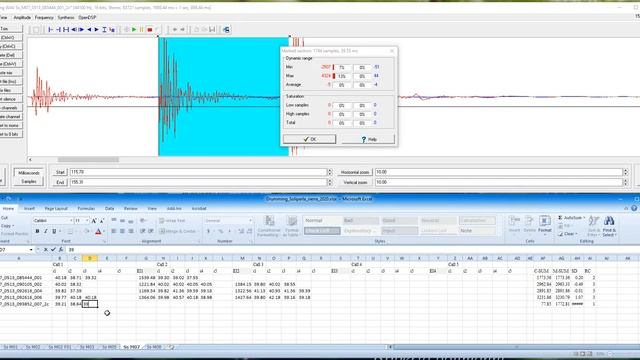Screen dimensions: 640x360
Task: Click the yellow Pause button in audio toolbar
Action: [x=142, y=29]
